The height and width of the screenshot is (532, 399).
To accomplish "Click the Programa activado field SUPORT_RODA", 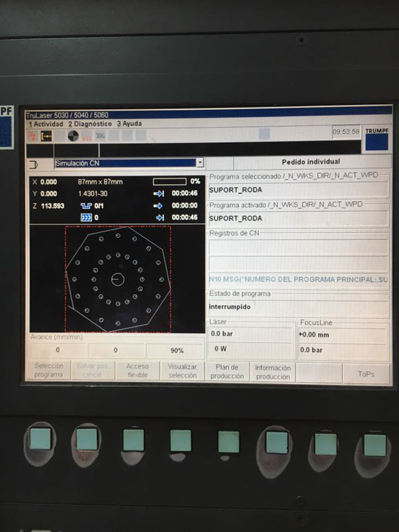I will [298, 218].
